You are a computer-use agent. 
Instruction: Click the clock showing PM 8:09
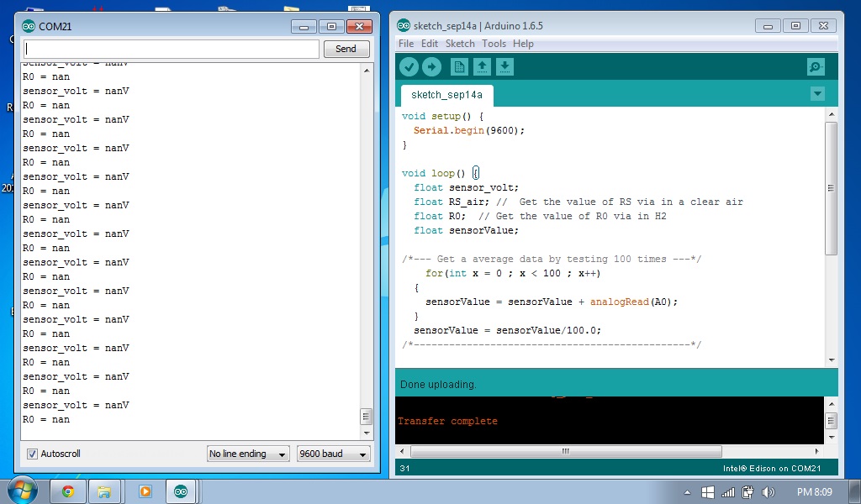[815, 492]
